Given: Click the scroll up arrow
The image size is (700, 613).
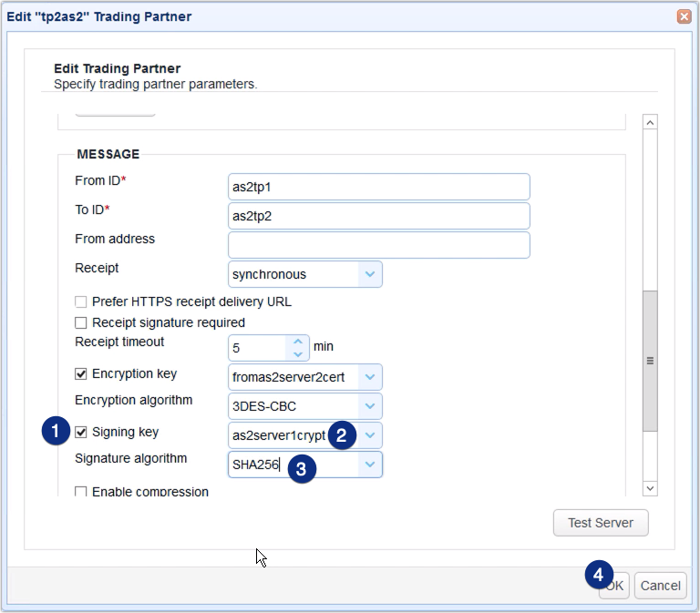Looking at the screenshot, I should pyautogui.click(x=650, y=122).
